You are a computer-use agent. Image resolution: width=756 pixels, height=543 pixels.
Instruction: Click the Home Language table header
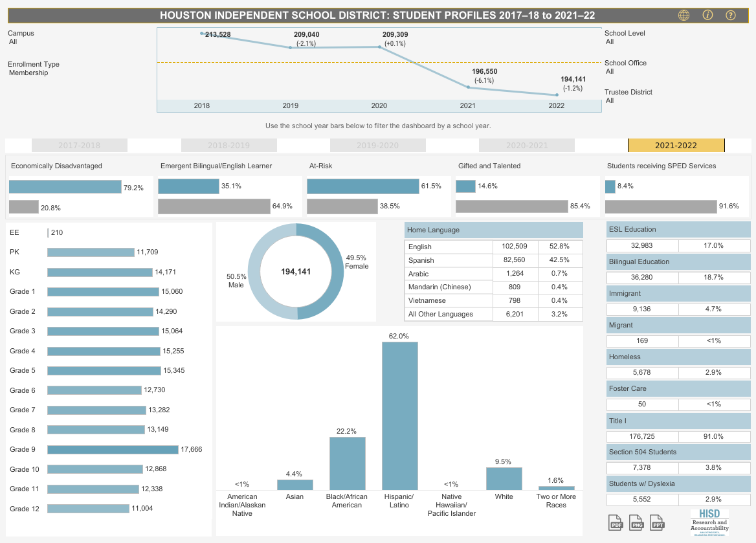coord(494,230)
